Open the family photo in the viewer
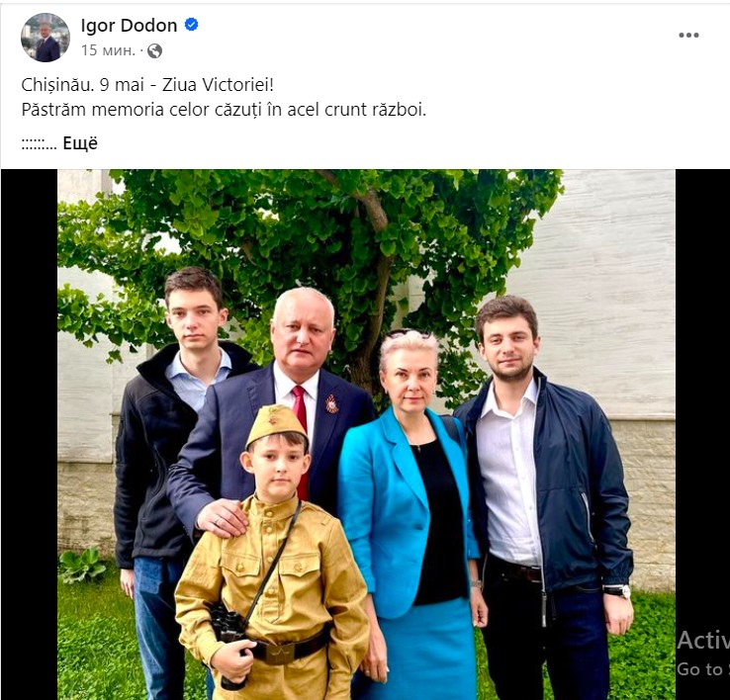The height and width of the screenshot is (700, 730). click(366, 434)
